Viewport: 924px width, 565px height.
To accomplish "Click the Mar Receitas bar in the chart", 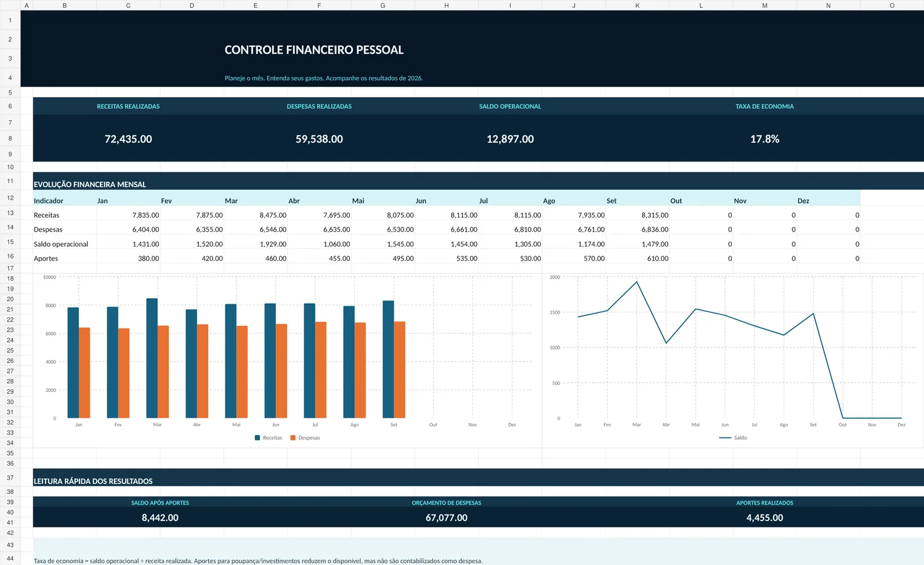I will 152,359.
